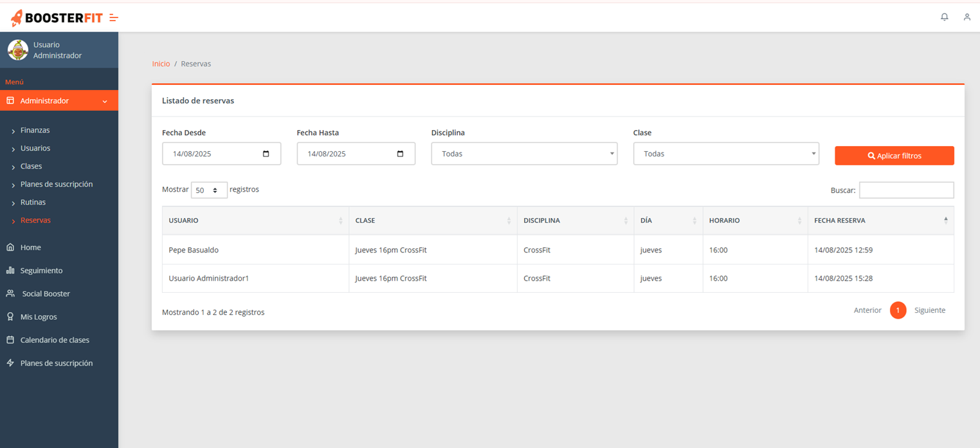Open Fecha Desde calendar picker icon
Image resolution: width=980 pixels, height=448 pixels.
coord(266,154)
